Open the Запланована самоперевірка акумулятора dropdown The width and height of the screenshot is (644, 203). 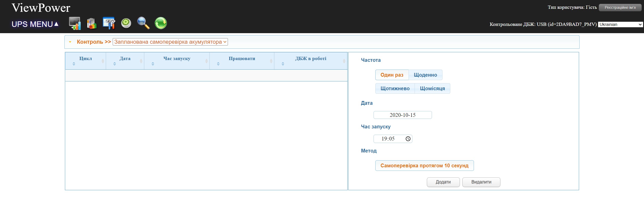(x=170, y=42)
